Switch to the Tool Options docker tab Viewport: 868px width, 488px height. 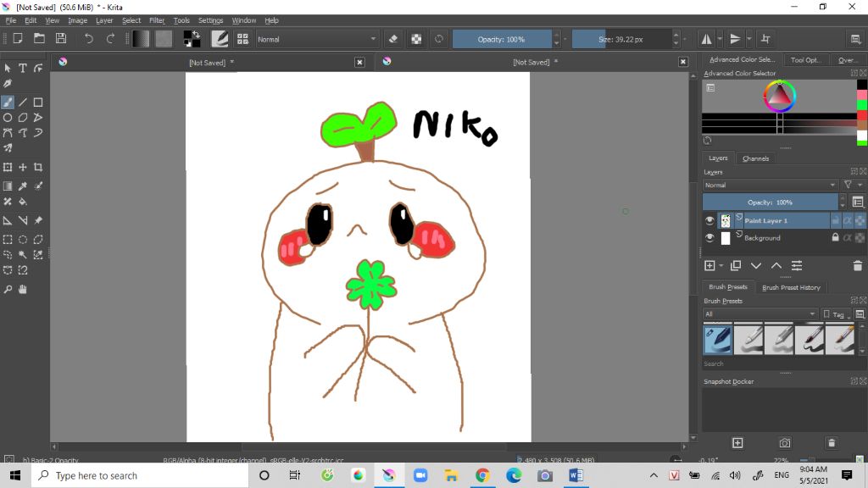pos(805,60)
